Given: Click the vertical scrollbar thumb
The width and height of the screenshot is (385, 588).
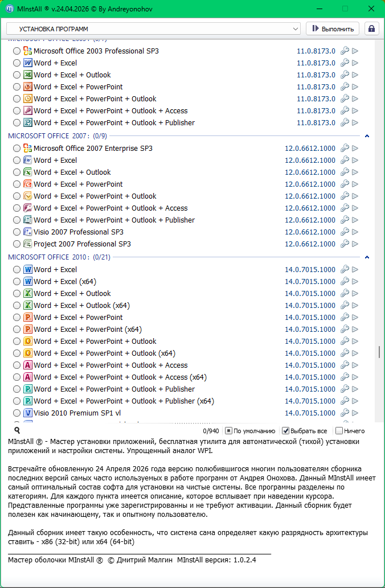Looking at the screenshot, I should [x=379, y=352].
